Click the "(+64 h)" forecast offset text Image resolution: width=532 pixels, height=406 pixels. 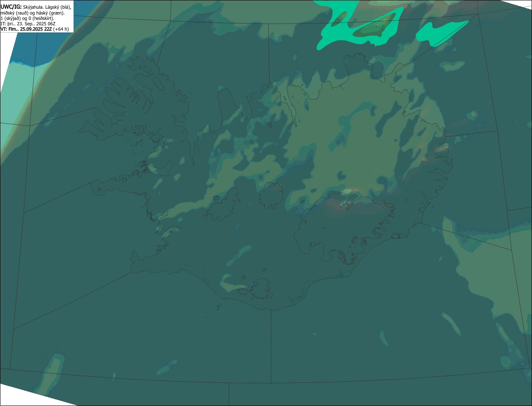point(61,29)
